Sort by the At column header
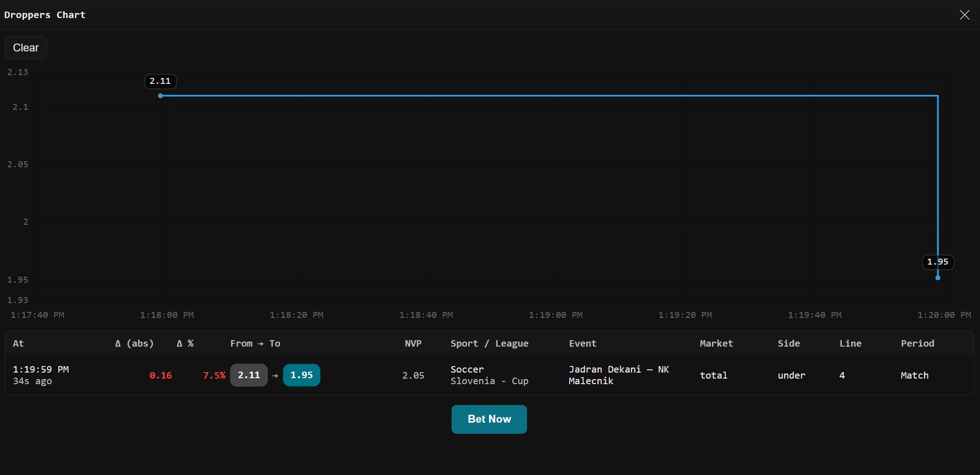Image resolution: width=980 pixels, height=475 pixels. (19, 343)
